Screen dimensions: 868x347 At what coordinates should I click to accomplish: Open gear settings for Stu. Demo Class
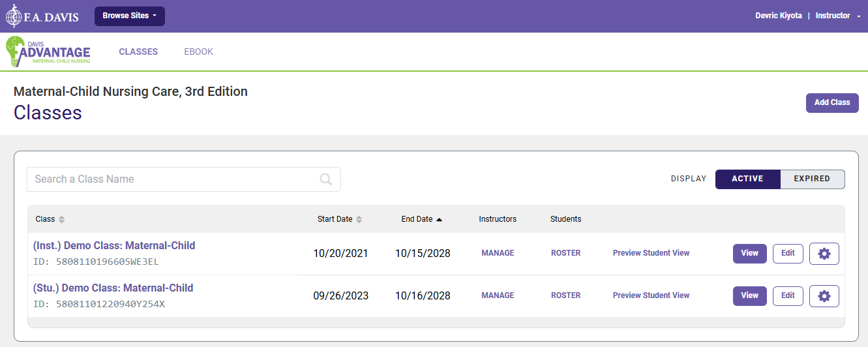[824, 296]
